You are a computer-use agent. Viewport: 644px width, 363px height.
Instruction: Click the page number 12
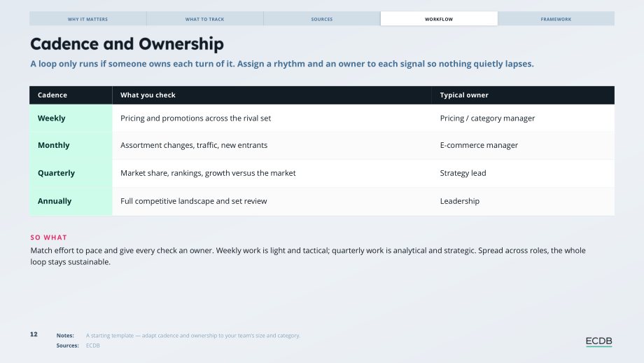(34, 335)
